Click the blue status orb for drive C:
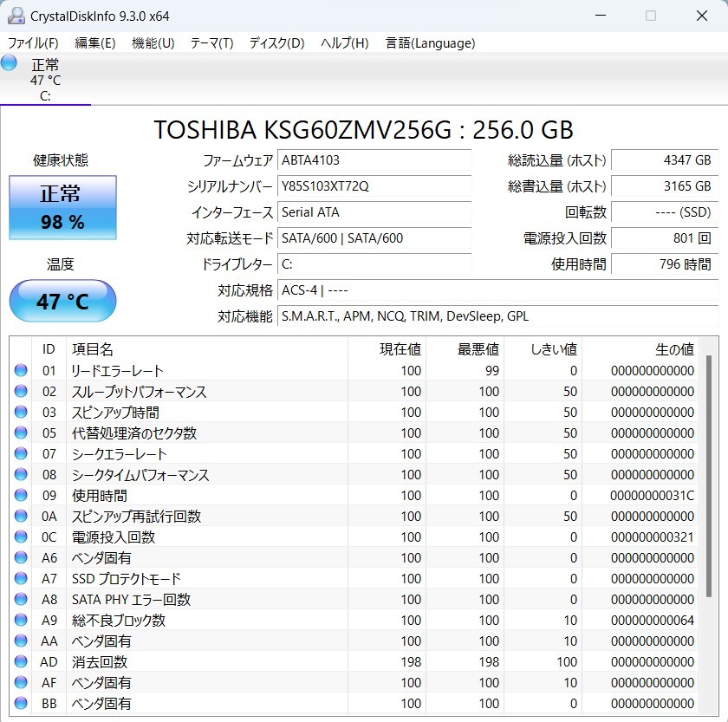 pyautogui.click(x=10, y=62)
